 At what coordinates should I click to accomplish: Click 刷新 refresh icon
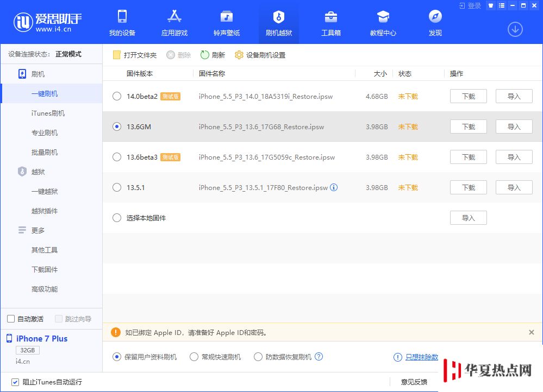point(205,55)
